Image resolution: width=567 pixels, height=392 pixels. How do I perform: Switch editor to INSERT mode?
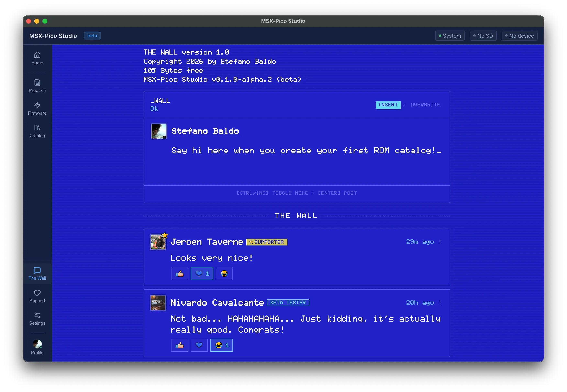click(x=388, y=105)
